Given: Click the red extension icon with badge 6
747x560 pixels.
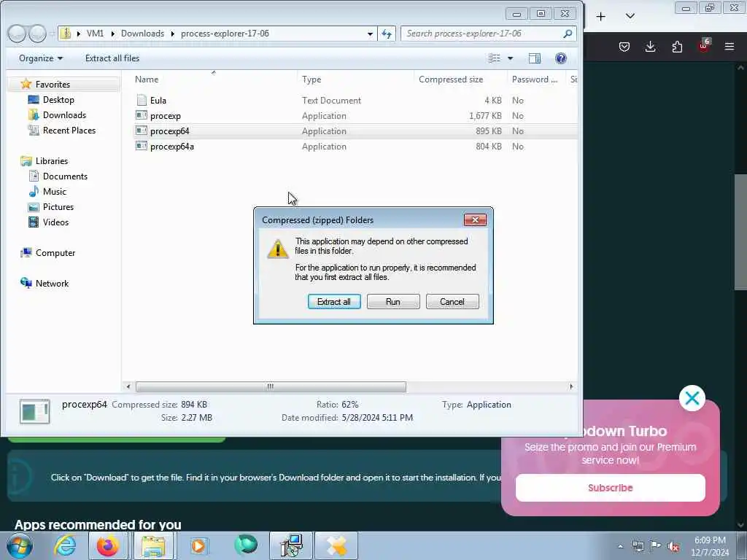Looking at the screenshot, I should click(x=704, y=46).
